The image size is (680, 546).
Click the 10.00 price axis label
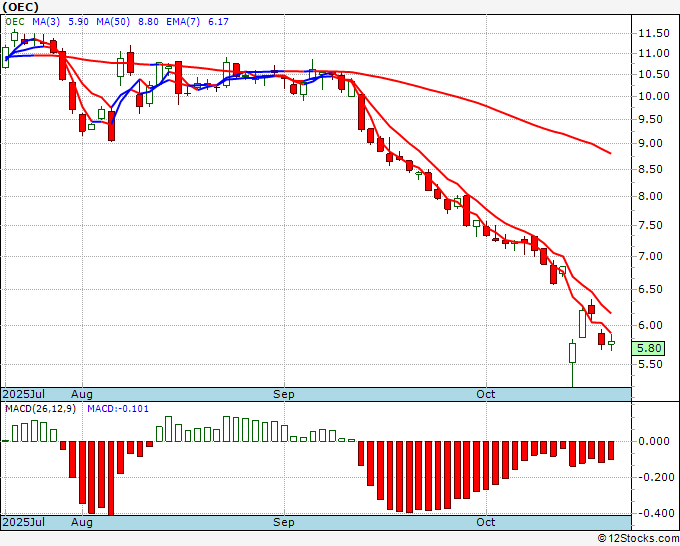click(654, 96)
